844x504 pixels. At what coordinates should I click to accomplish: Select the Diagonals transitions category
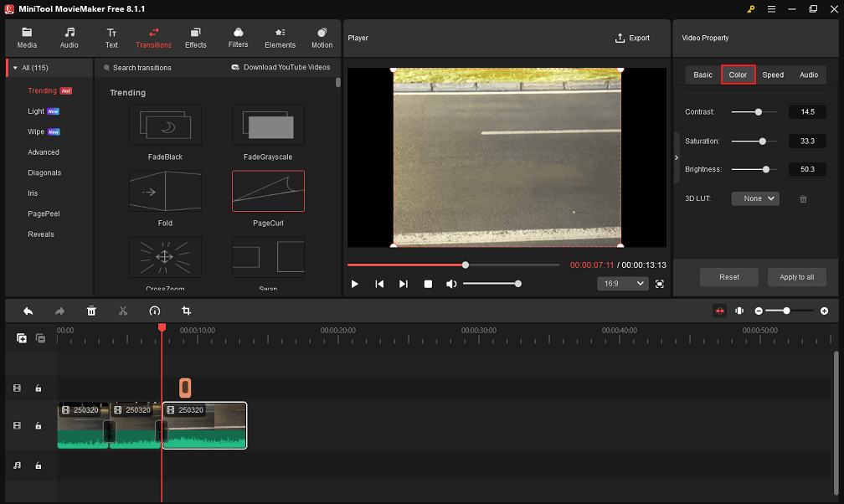(x=44, y=172)
